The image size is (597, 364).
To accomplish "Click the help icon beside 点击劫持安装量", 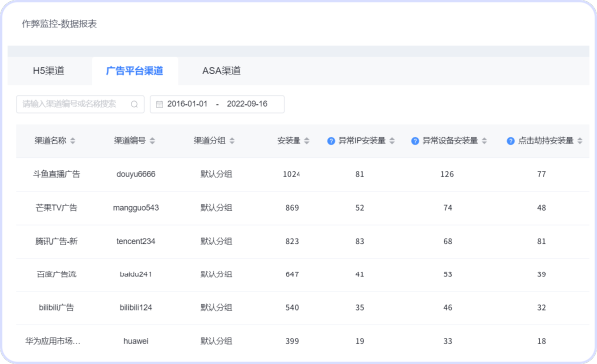I will [511, 141].
